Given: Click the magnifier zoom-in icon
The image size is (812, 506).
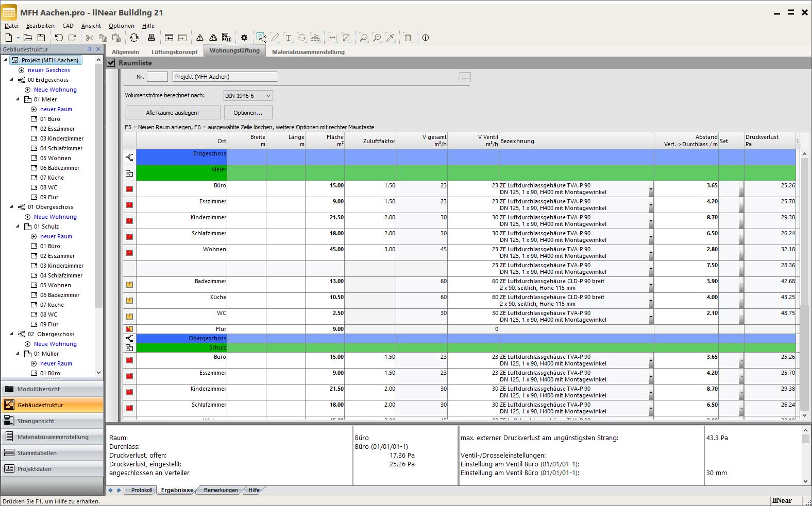Looking at the screenshot, I should 377,38.
